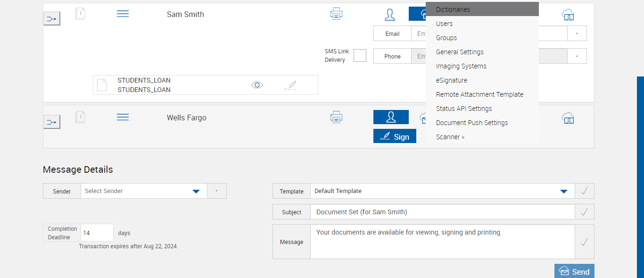Open the Select Sender dropdown

pos(196,191)
